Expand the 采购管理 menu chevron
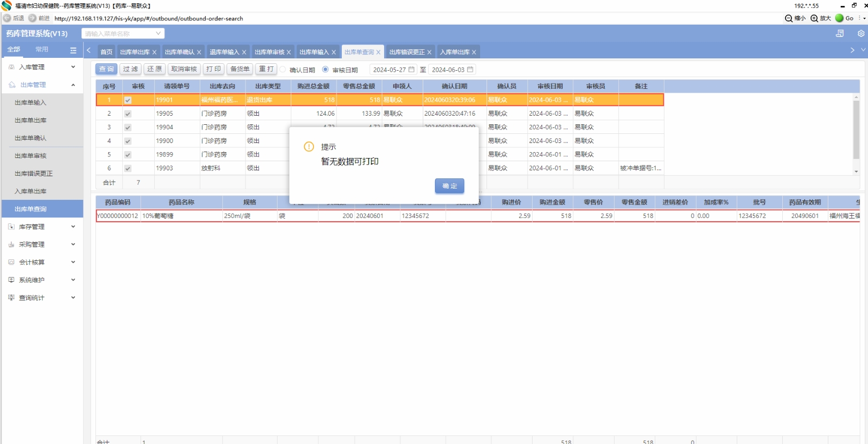The width and height of the screenshot is (868, 444). pyautogui.click(x=73, y=244)
